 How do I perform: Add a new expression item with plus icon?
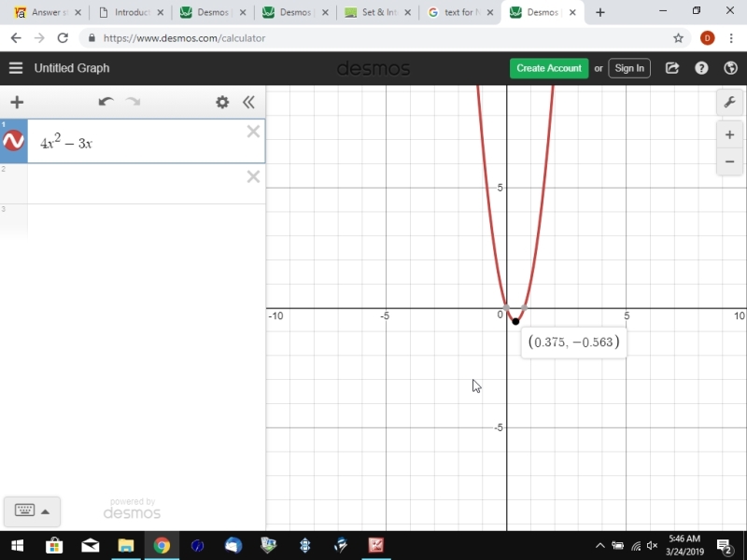17,102
